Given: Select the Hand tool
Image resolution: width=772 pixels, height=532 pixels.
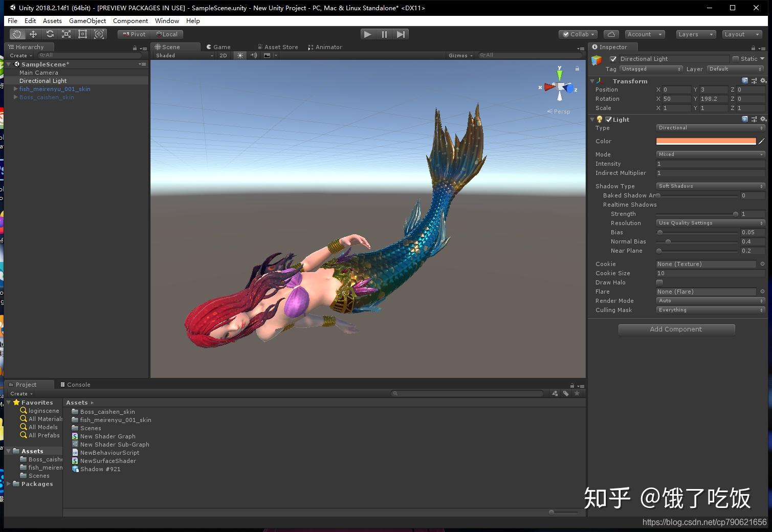Looking at the screenshot, I should (x=16, y=34).
